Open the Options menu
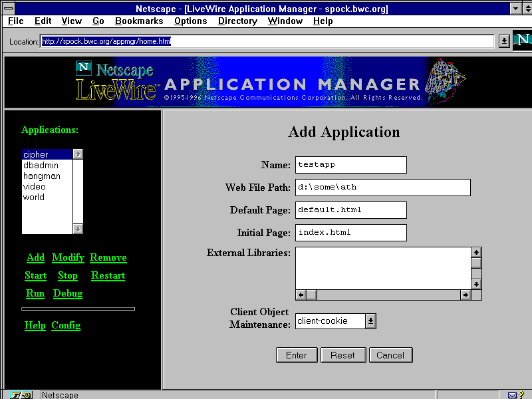 point(191,21)
